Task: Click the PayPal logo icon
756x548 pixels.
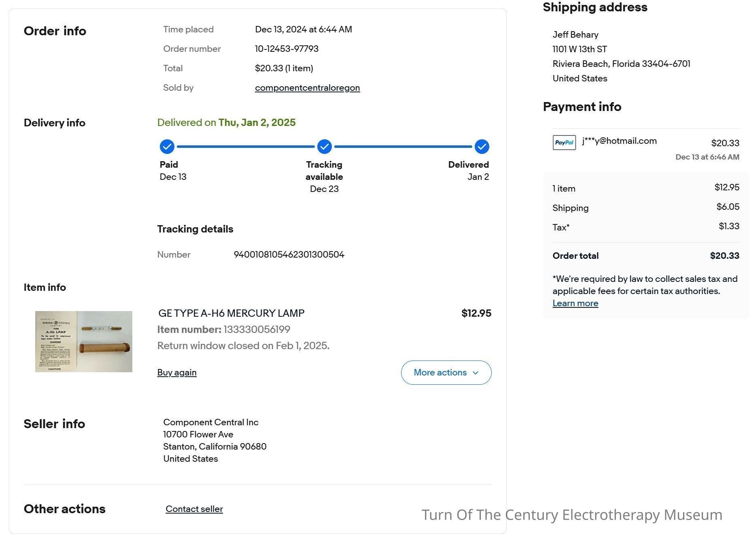Action: pos(564,143)
